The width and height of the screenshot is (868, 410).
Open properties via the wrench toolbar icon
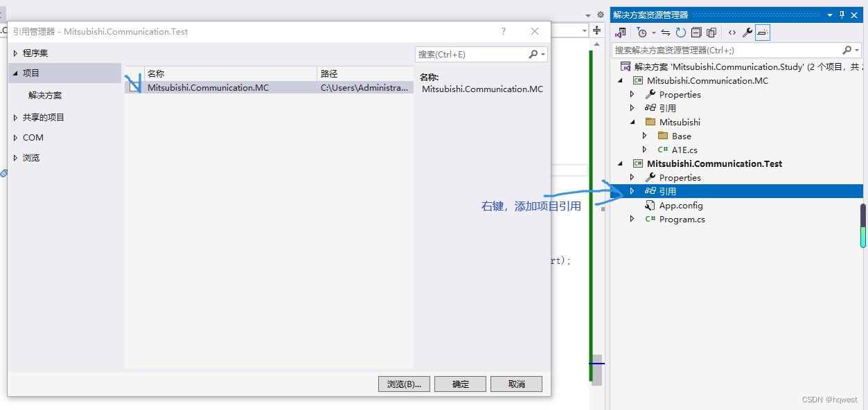(747, 33)
